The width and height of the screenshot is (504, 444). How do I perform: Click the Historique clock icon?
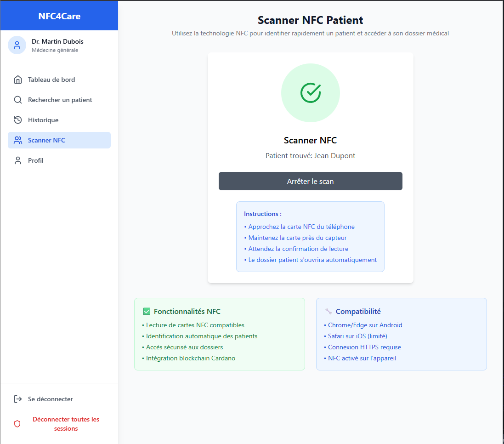[18, 120]
